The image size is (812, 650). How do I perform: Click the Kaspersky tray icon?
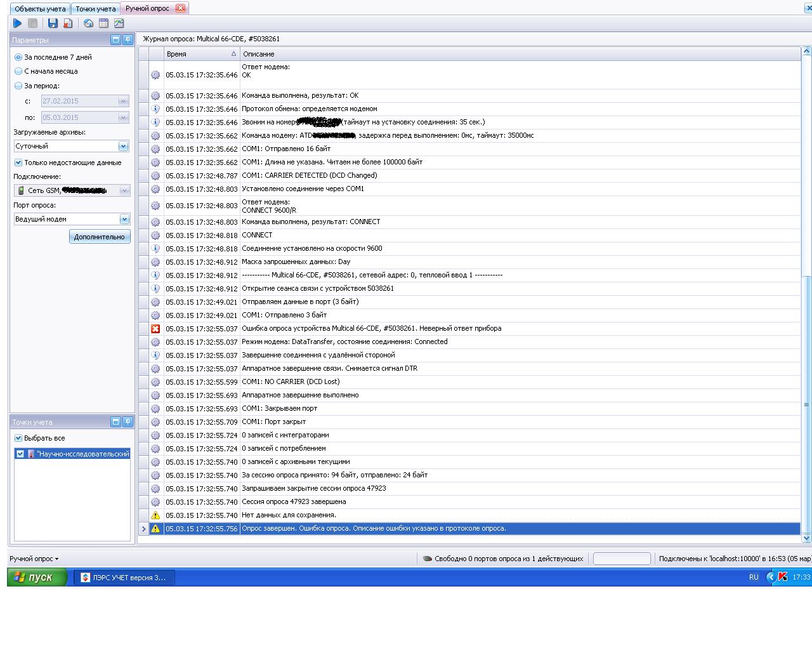(783, 577)
